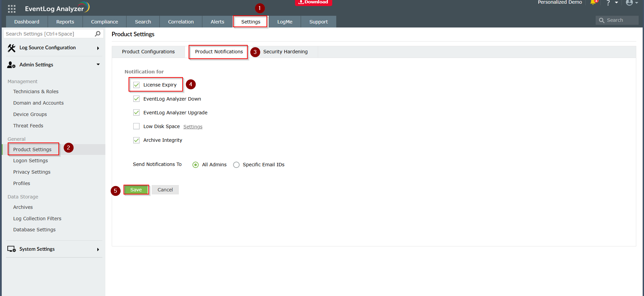Open Database Settings
The height and width of the screenshot is (296, 644).
35,230
